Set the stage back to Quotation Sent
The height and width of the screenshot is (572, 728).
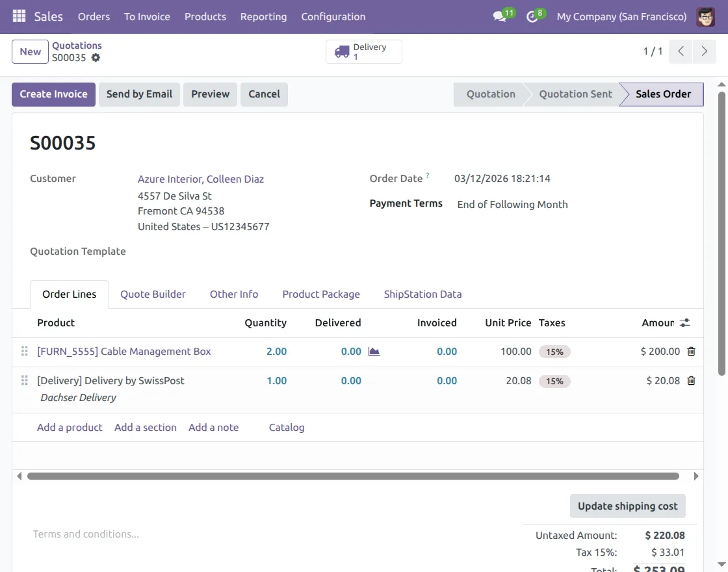coord(575,94)
